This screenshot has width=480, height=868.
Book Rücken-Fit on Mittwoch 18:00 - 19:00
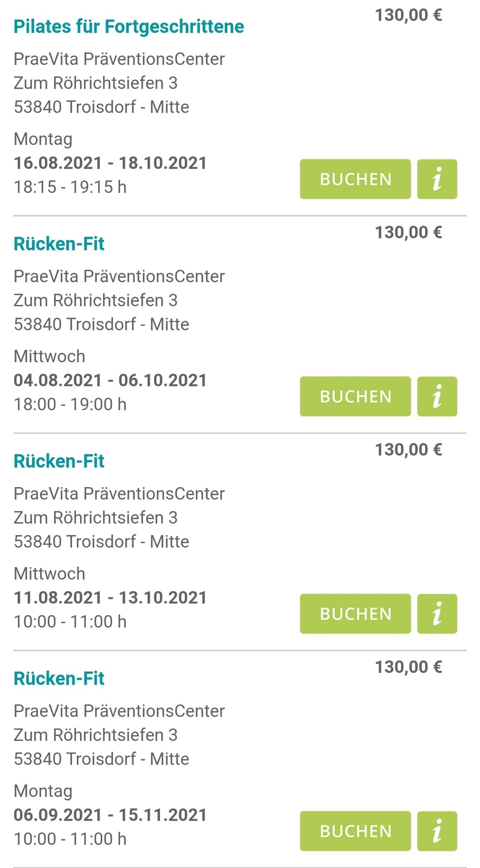(355, 396)
